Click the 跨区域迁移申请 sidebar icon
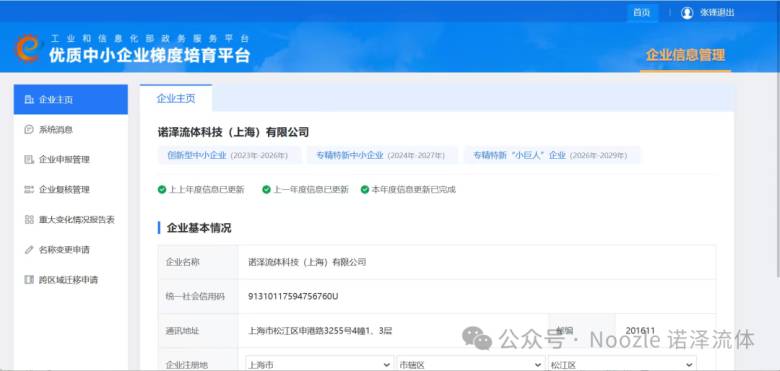This screenshot has height=371, width=780. click(x=29, y=279)
